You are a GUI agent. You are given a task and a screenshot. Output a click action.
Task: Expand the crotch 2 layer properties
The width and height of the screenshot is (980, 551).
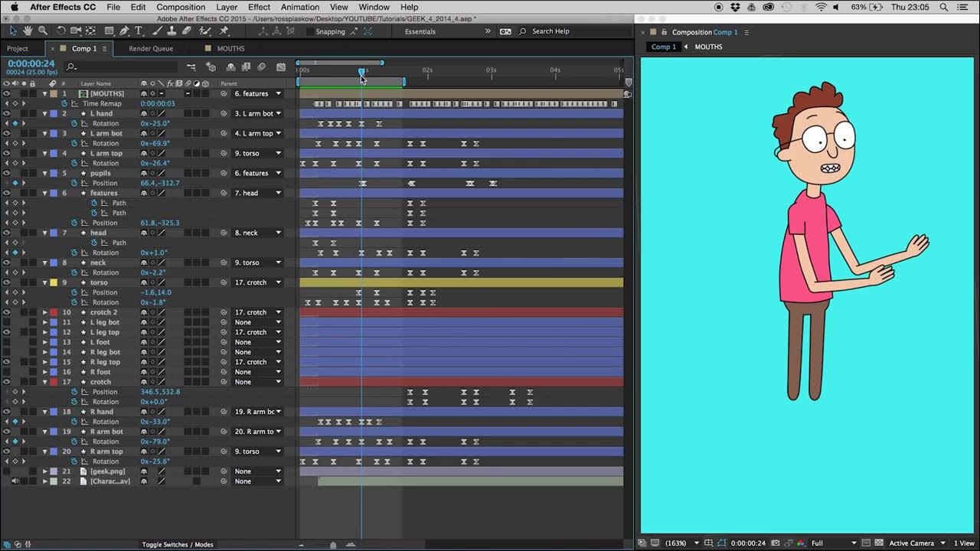pyautogui.click(x=44, y=312)
